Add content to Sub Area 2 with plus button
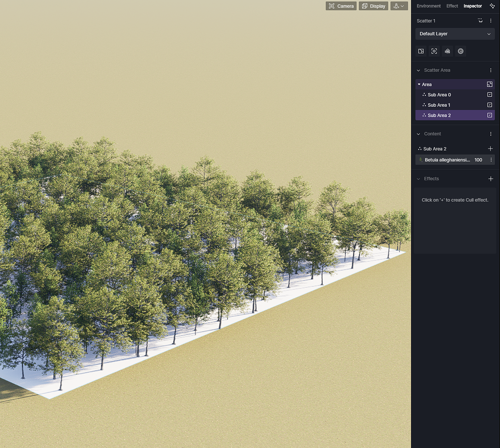Image resolution: width=500 pixels, height=448 pixels. 490,149
